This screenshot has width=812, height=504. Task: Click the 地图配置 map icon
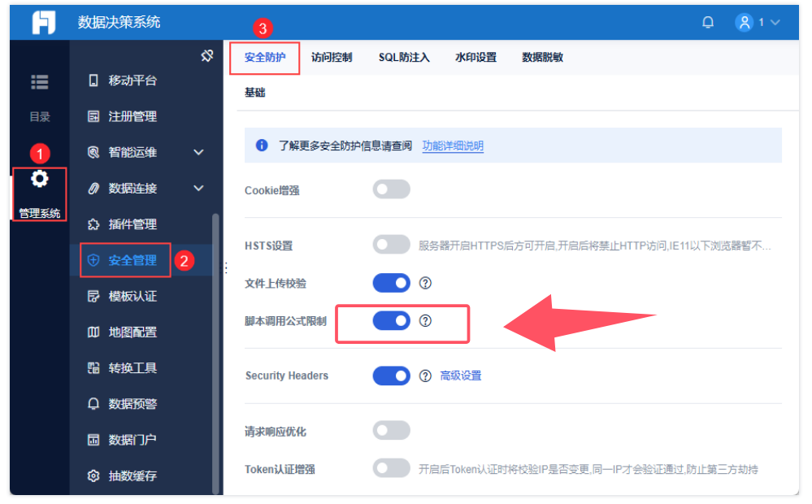pyautogui.click(x=93, y=332)
